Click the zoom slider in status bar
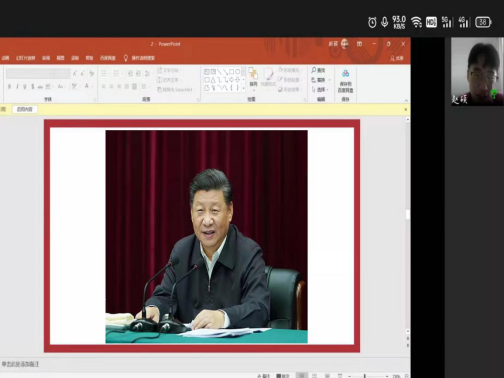Viewport: 504px width, 378px height. (367, 376)
